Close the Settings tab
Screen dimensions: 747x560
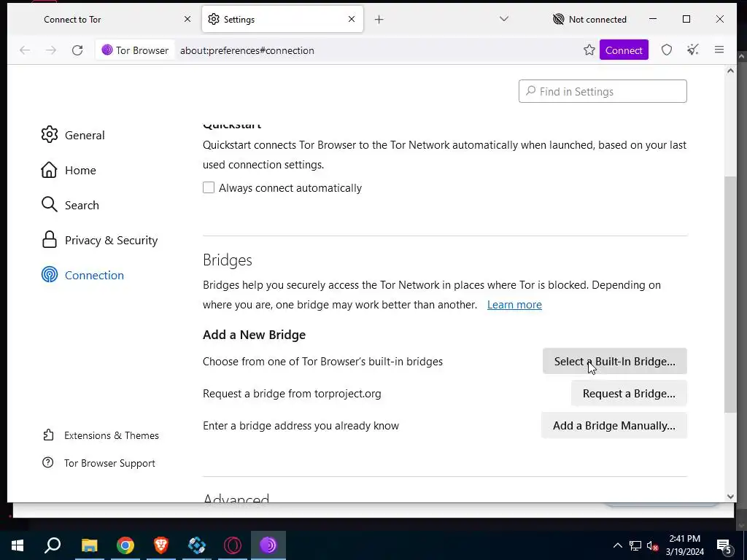[x=352, y=19]
